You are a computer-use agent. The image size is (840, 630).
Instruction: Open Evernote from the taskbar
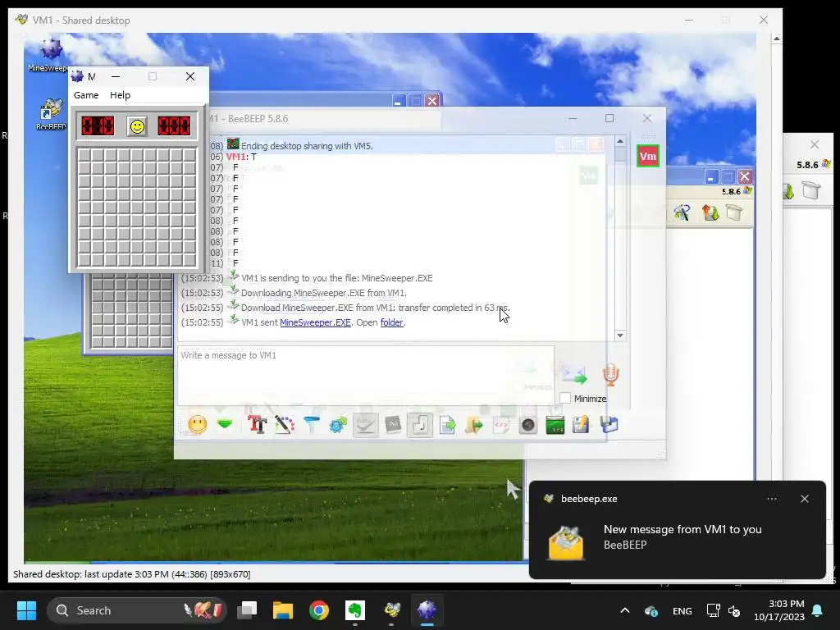[354, 610]
